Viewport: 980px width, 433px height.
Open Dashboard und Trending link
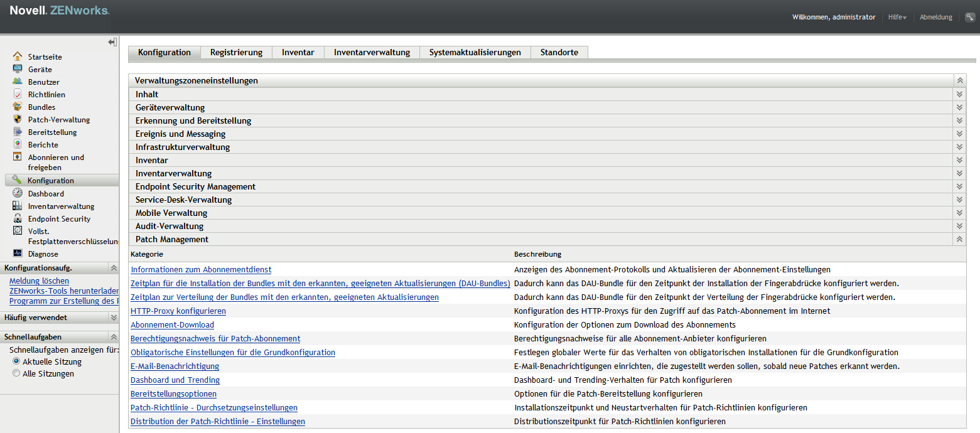pyautogui.click(x=175, y=380)
